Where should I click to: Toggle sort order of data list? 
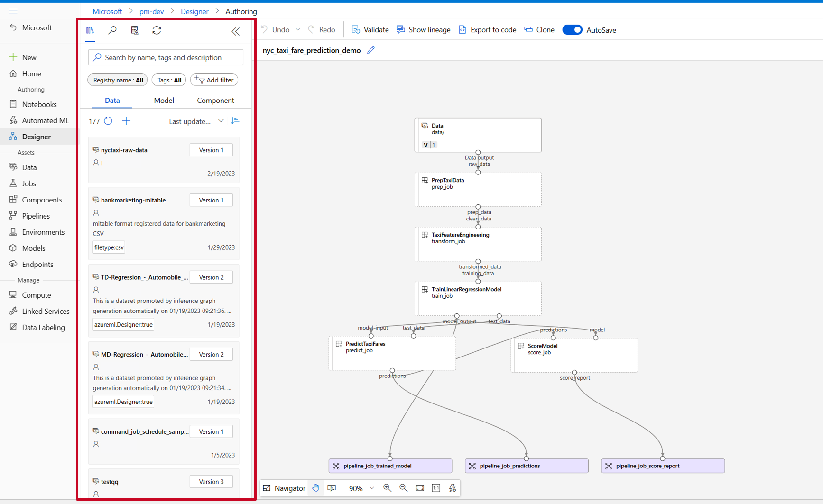click(235, 121)
